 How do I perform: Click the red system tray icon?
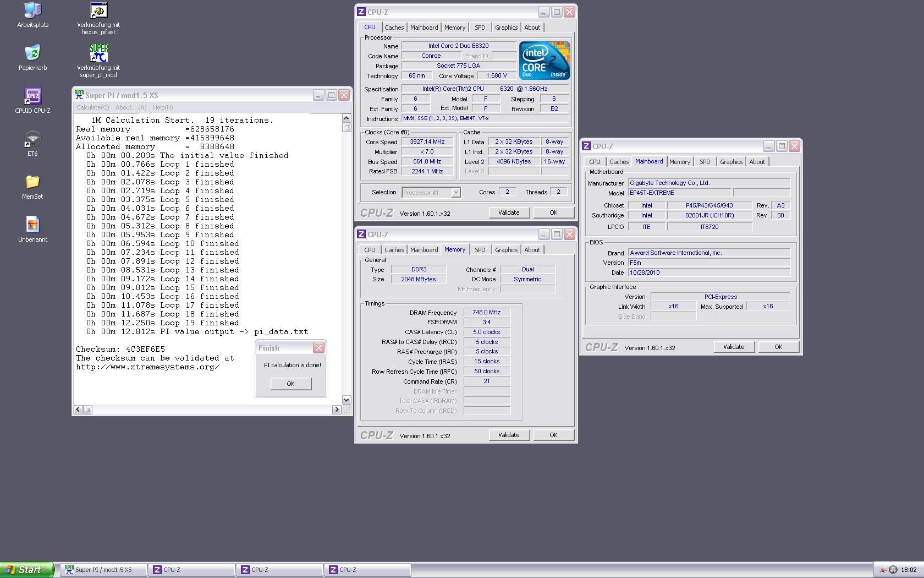tap(883, 570)
